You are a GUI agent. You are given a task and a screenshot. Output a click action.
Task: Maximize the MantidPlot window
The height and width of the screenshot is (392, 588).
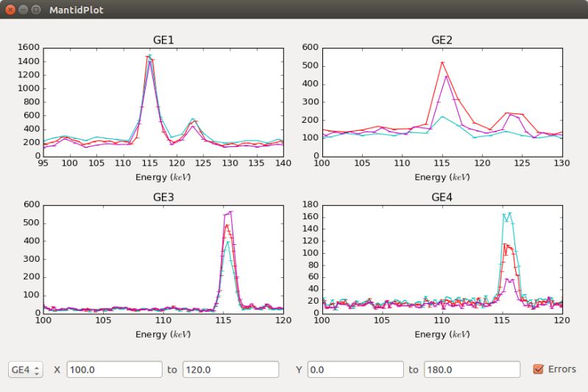pyautogui.click(x=35, y=10)
